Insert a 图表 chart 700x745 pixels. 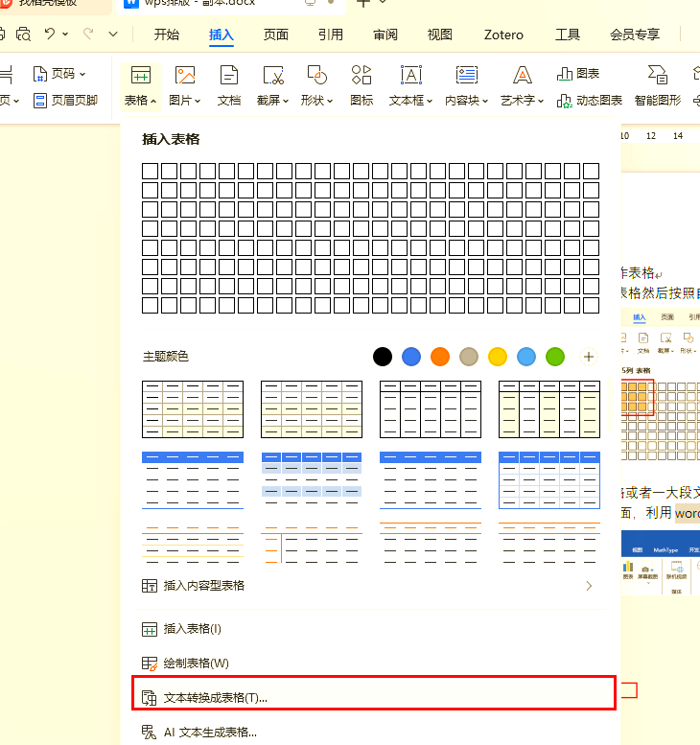tap(578, 74)
